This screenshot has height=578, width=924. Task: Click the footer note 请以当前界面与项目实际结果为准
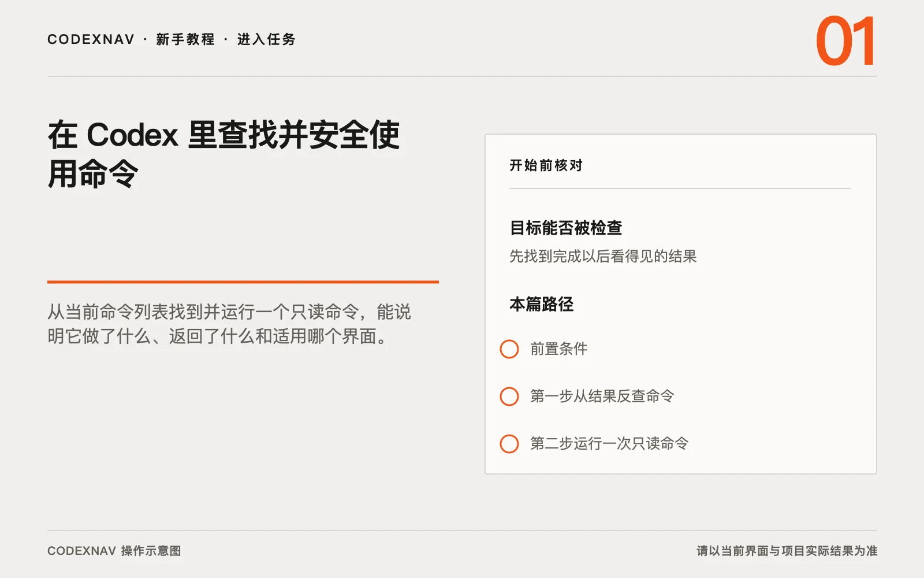787,551
